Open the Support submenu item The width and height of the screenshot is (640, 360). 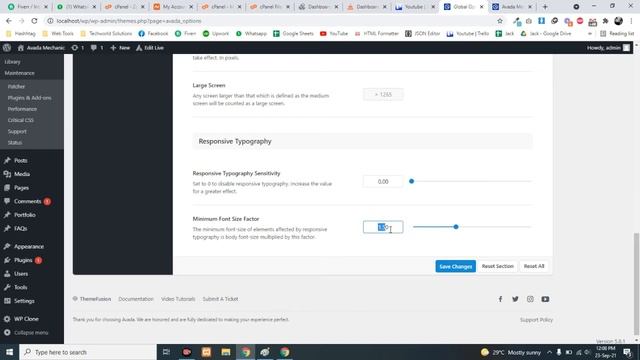[17, 131]
